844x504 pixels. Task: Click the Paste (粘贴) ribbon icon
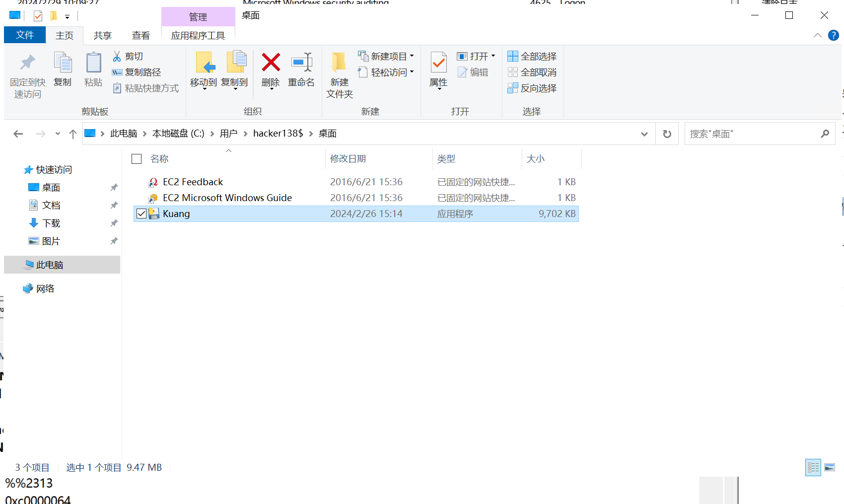[x=93, y=70]
